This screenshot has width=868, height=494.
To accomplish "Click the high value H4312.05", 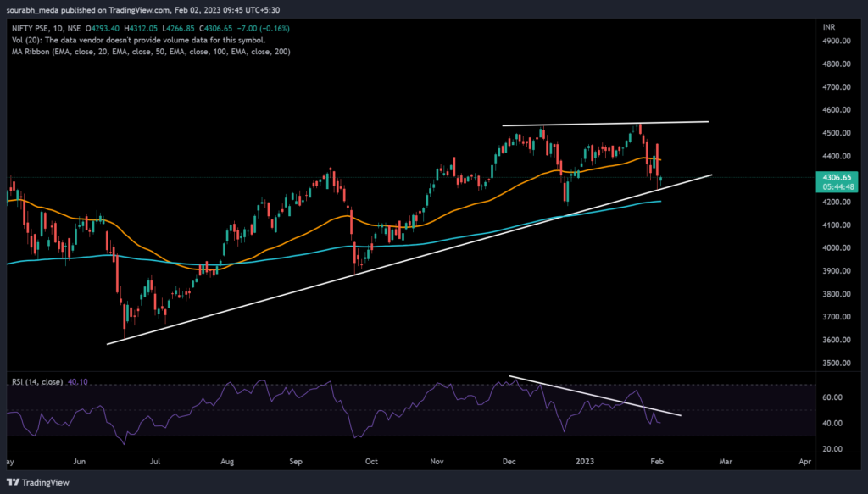I will point(141,28).
